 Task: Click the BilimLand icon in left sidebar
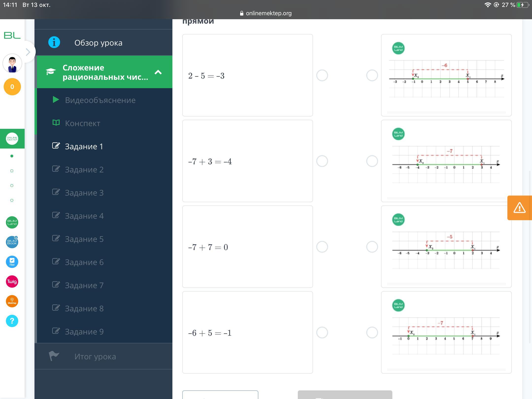click(12, 222)
